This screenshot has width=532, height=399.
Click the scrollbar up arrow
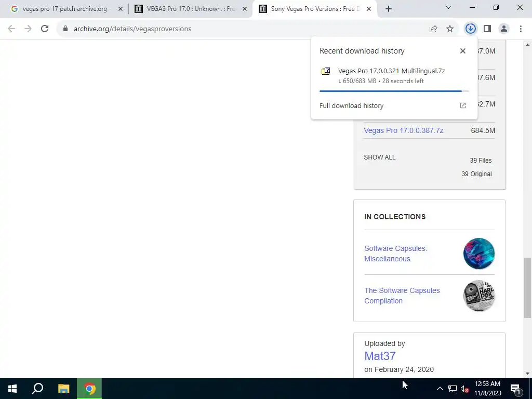click(x=527, y=45)
